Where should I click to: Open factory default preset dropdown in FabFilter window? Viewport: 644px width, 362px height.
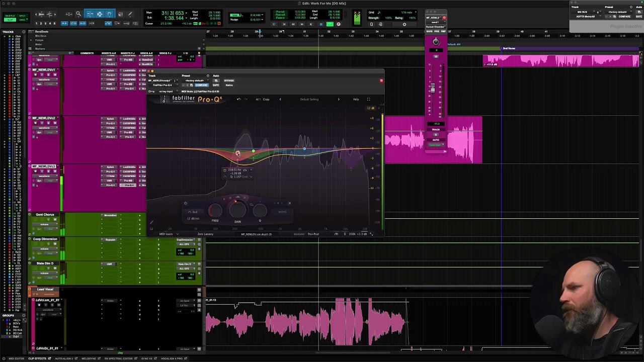pos(195,80)
